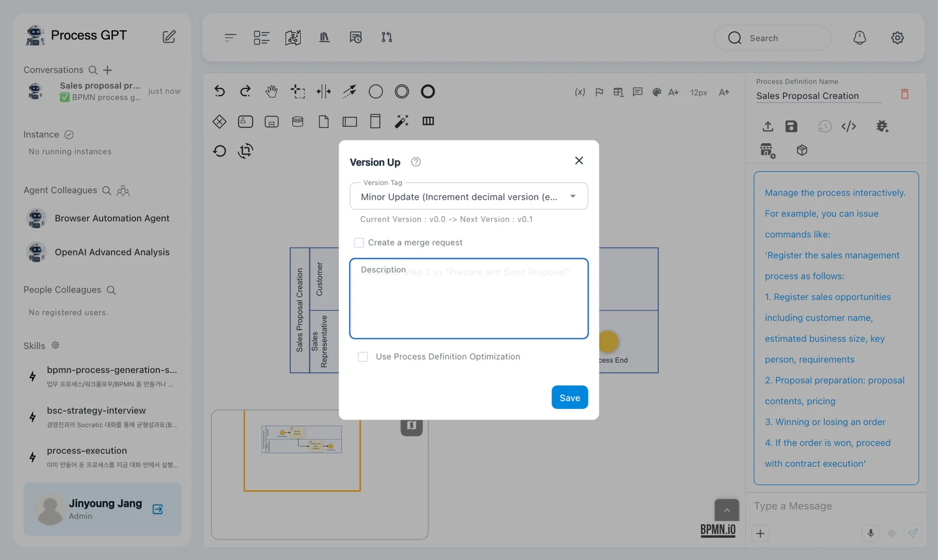Open the magic wand tool
The width and height of the screenshot is (938, 560).
(x=402, y=121)
